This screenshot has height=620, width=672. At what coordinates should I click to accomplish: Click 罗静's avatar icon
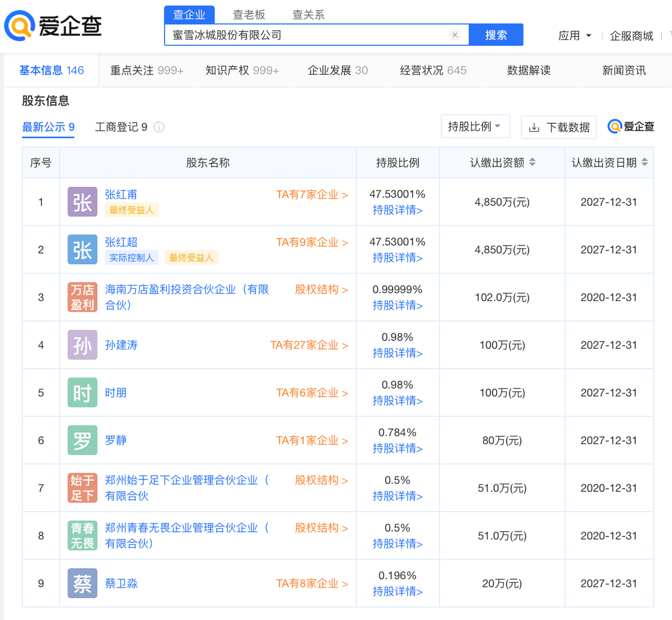pos(82,440)
